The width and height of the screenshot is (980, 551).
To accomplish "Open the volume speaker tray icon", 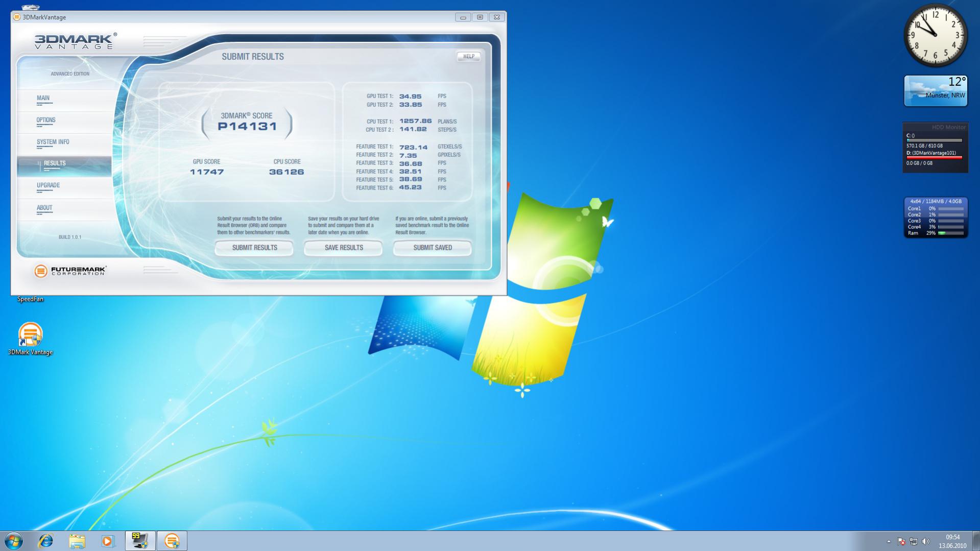I will click(x=926, y=541).
